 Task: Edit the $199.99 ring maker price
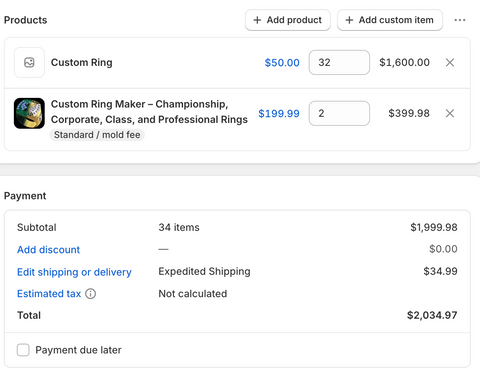(x=279, y=114)
